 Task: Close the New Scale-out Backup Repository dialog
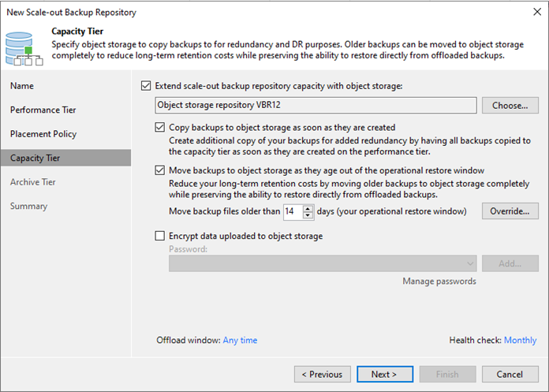tap(537, 12)
